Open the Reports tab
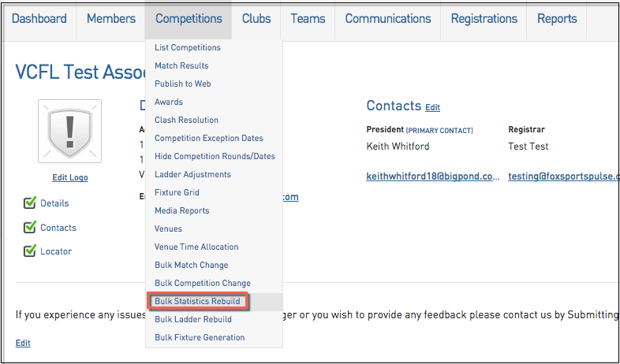 (557, 19)
